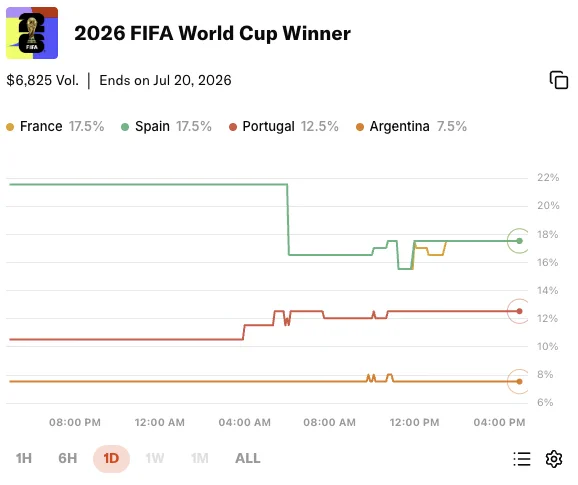This screenshot has width=578, height=485.
Task: Click the Spain green legend dot
Action: (x=125, y=127)
